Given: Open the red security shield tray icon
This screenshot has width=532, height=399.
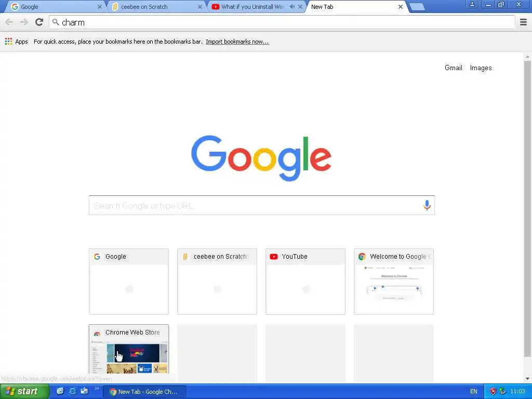Looking at the screenshot, I should coord(493,392).
